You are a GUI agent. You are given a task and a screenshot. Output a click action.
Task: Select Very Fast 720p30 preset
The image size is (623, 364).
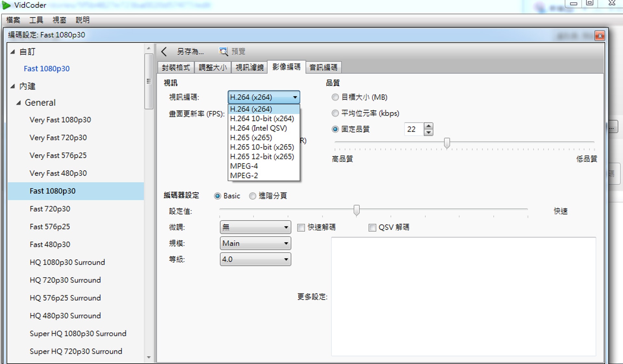(58, 137)
